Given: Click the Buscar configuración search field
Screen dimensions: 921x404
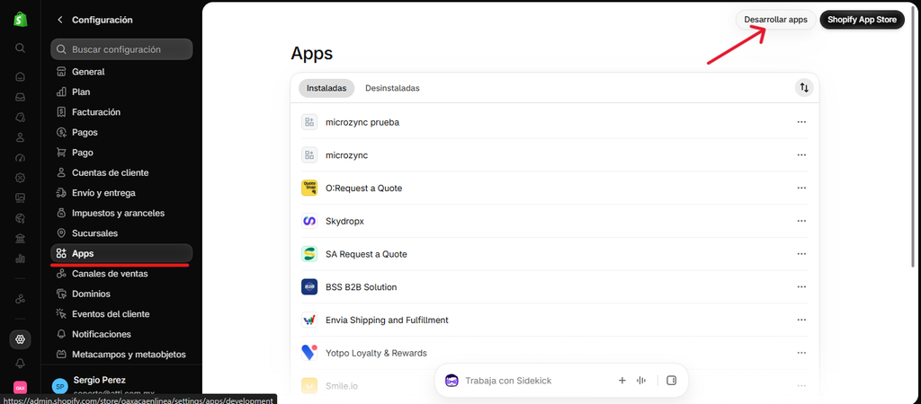Looking at the screenshot, I should [x=122, y=50].
